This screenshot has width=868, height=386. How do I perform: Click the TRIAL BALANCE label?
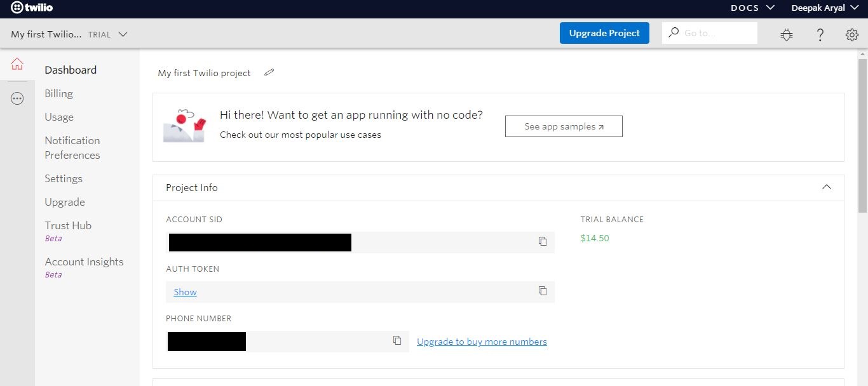612,219
